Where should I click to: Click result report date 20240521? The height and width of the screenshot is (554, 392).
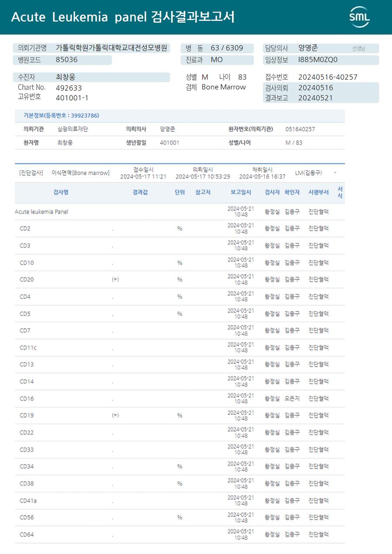[x=315, y=98]
